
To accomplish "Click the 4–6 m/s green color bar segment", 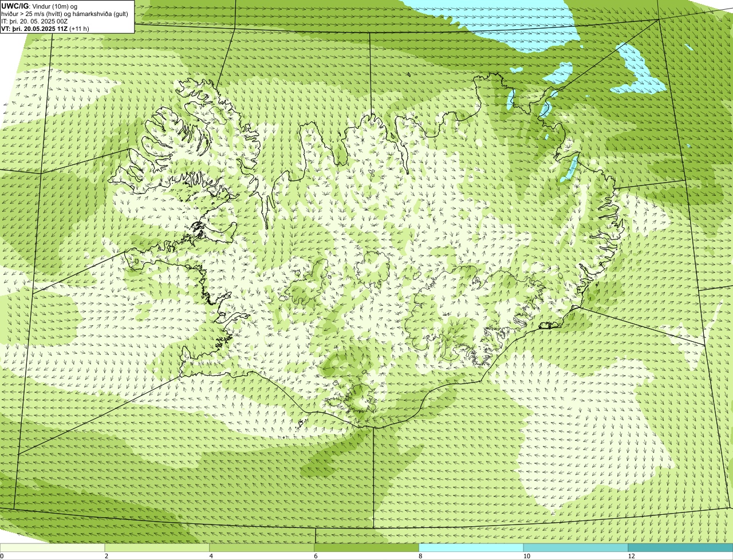I will tap(262, 547).
